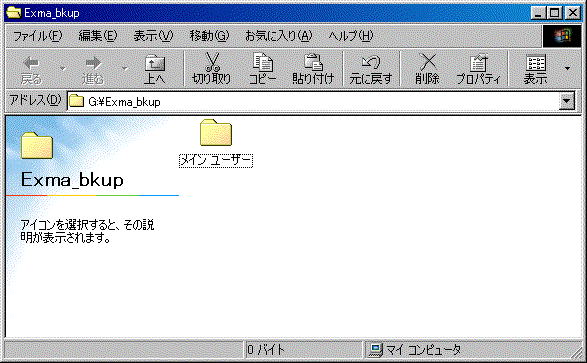Click the address bar showing G:¥Exma_bkup
This screenshot has height=363, width=587.
pyautogui.click(x=313, y=101)
